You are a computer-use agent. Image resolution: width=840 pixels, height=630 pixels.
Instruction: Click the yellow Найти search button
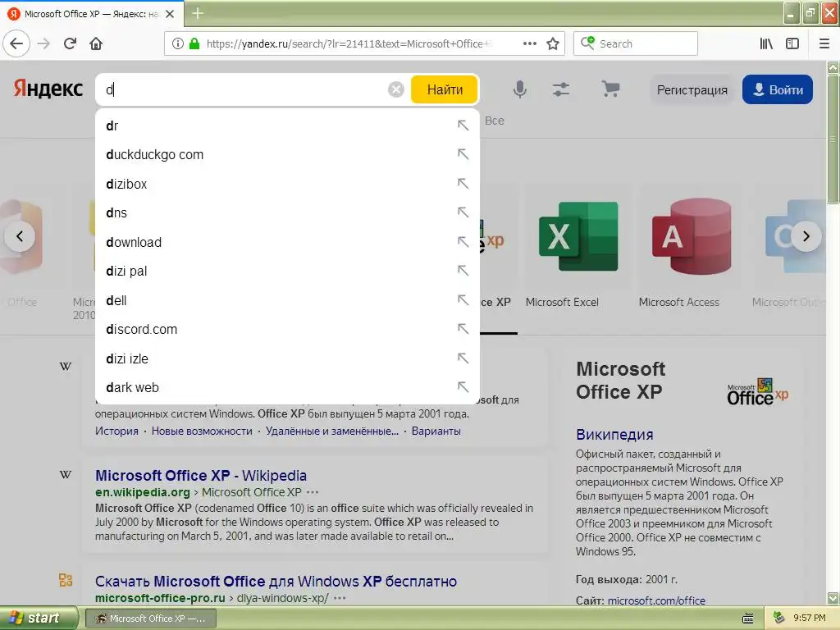point(445,89)
